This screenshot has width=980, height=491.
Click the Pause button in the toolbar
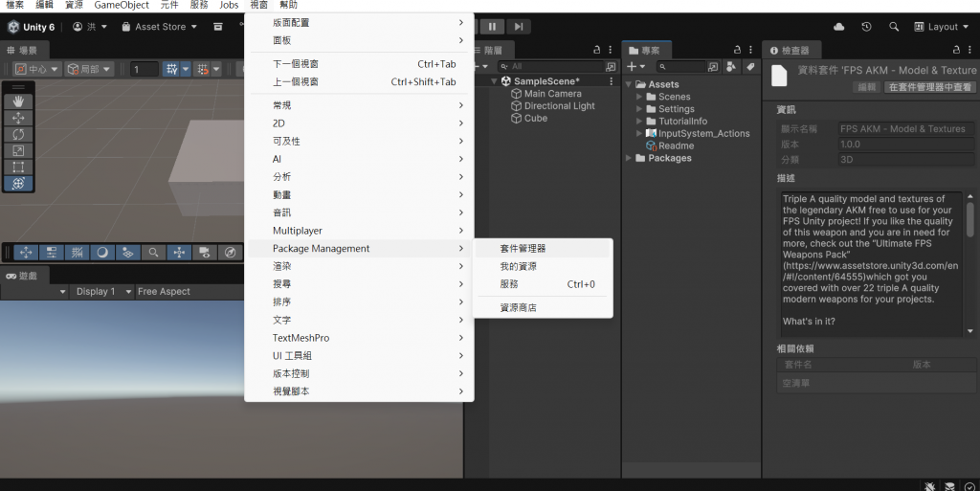tap(493, 27)
